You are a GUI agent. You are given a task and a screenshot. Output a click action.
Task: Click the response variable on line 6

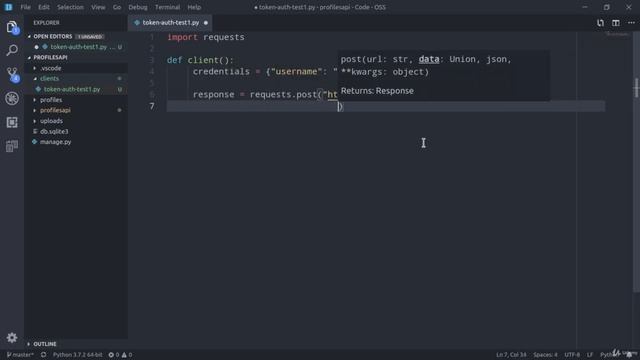pyautogui.click(x=213, y=95)
